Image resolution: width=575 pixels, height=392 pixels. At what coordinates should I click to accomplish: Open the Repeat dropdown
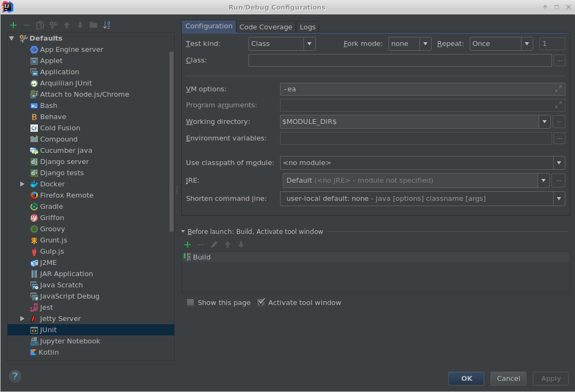(x=501, y=44)
